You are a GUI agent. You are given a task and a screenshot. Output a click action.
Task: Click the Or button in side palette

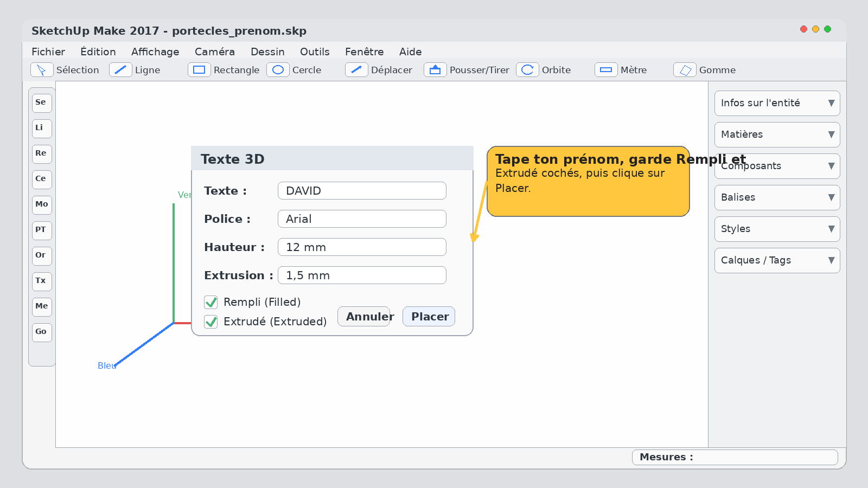[42, 256]
